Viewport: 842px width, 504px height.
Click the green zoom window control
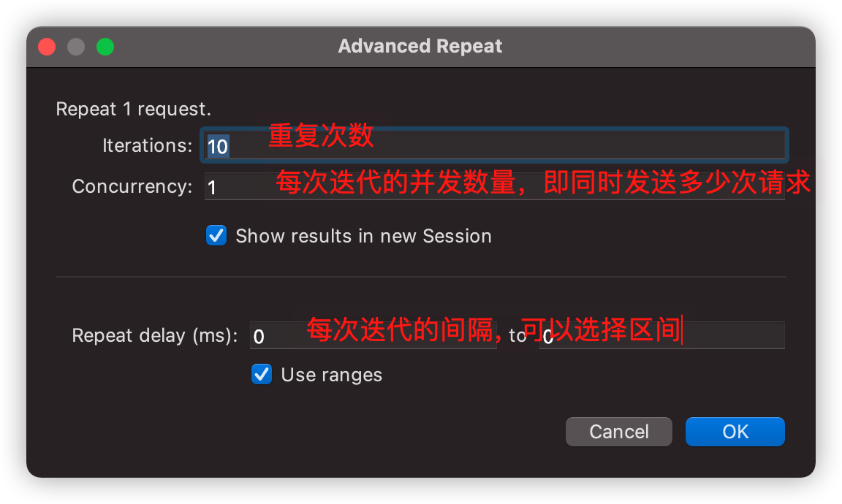pos(105,46)
